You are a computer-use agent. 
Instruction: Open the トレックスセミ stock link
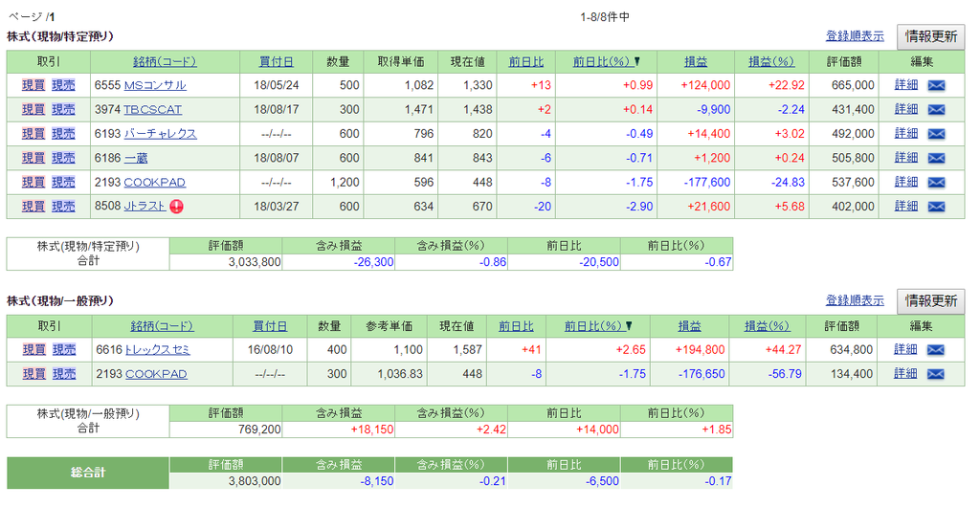point(158,350)
